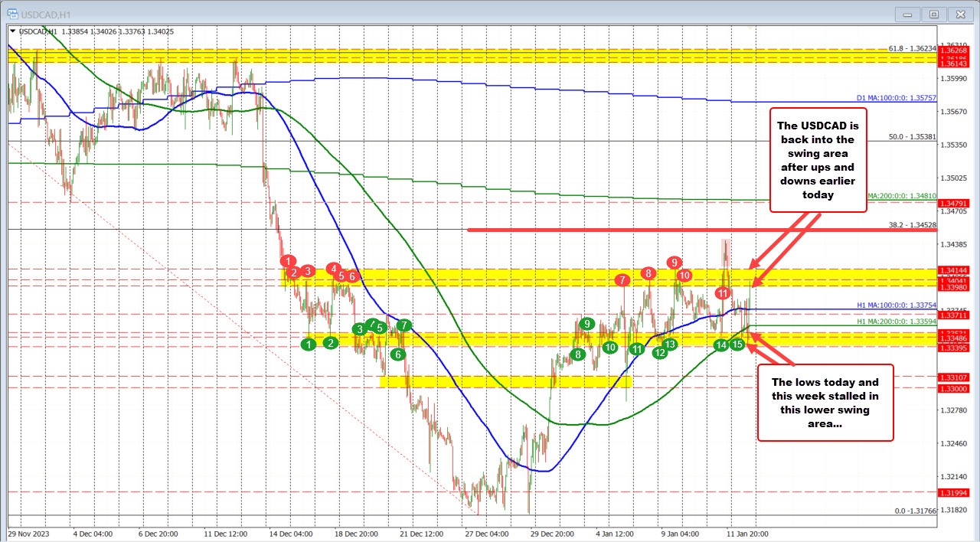Pick the red circle marker numbered 7
Viewport: 980px width, 542px height.
(622, 280)
